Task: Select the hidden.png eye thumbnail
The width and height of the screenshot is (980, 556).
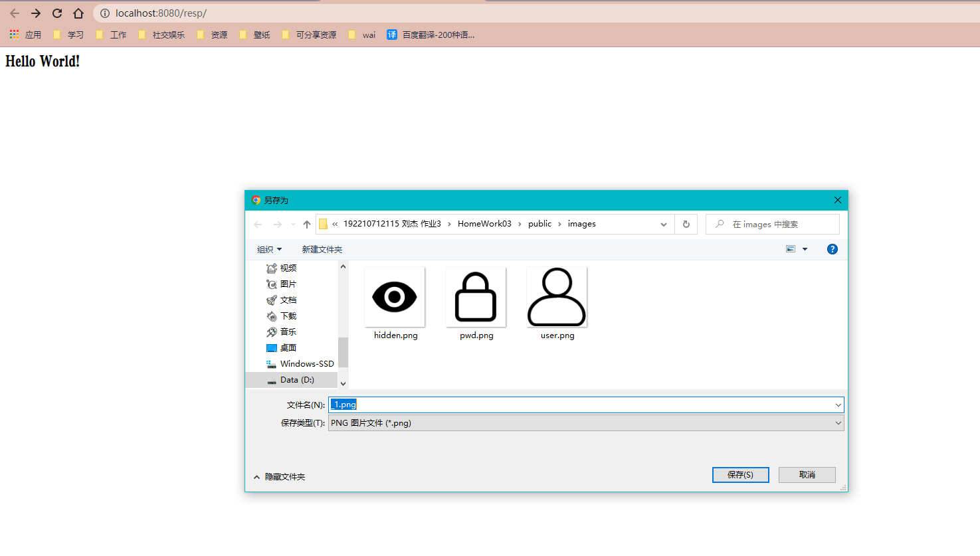Action: pyautogui.click(x=395, y=297)
